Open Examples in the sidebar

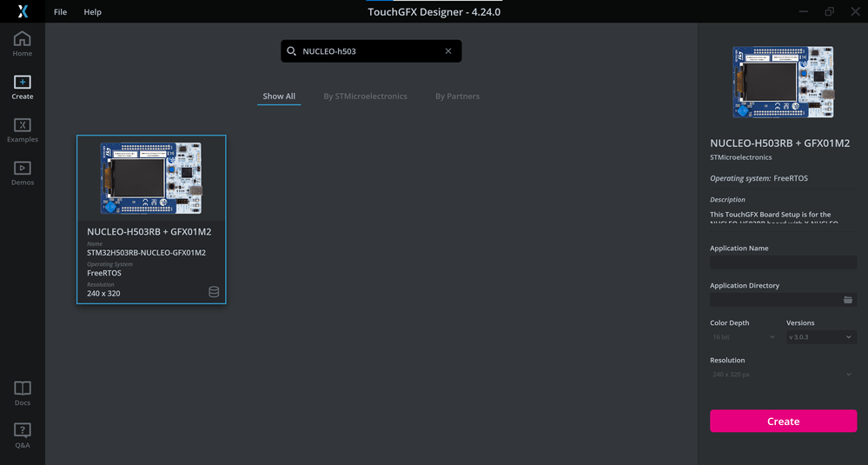(x=22, y=130)
